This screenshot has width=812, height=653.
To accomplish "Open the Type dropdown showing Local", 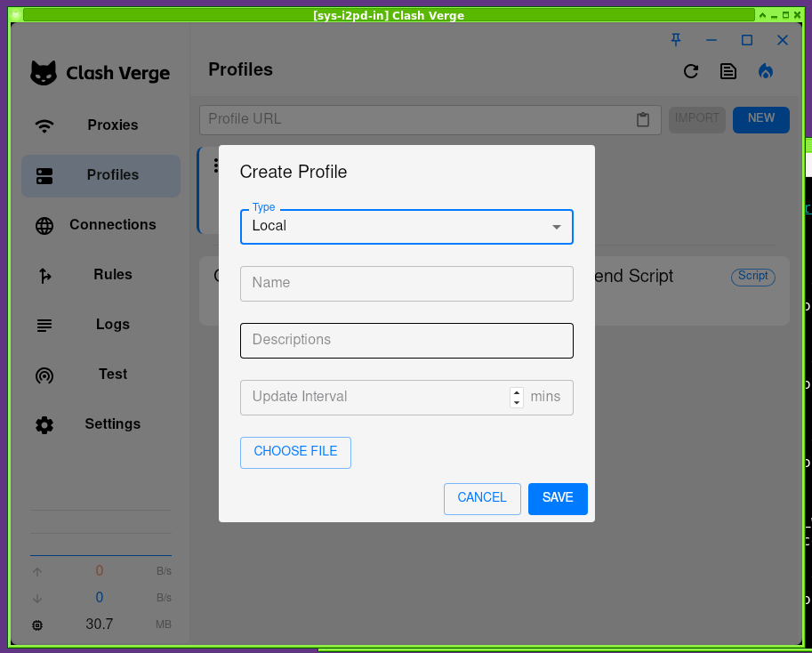I will pyautogui.click(x=406, y=226).
